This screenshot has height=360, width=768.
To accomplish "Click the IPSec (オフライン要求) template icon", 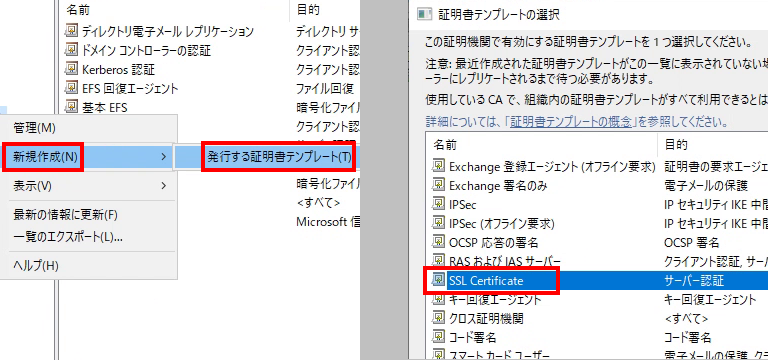I will click(x=438, y=223).
